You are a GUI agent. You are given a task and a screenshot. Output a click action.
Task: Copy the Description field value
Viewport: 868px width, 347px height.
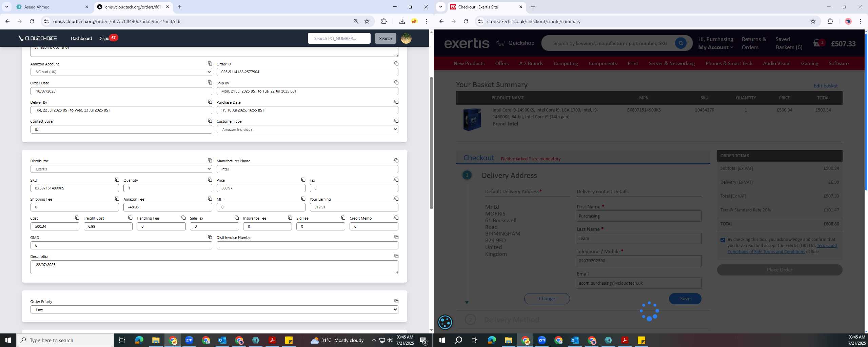click(396, 256)
